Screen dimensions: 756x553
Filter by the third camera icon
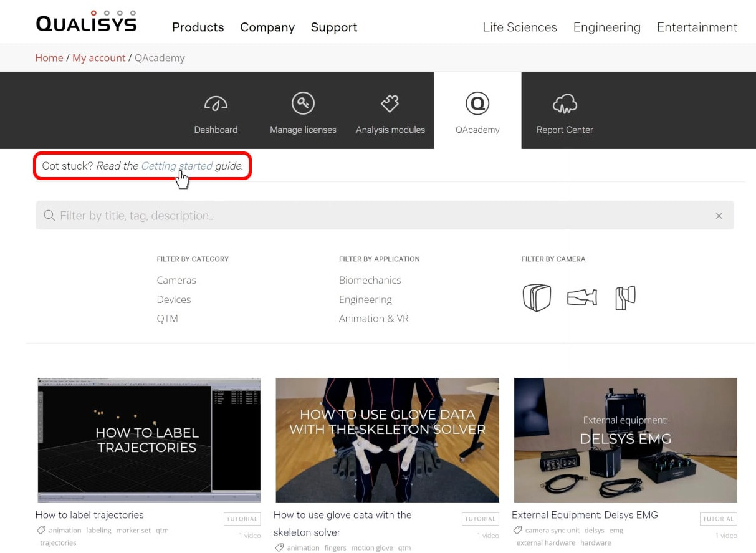[x=625, y=297]
